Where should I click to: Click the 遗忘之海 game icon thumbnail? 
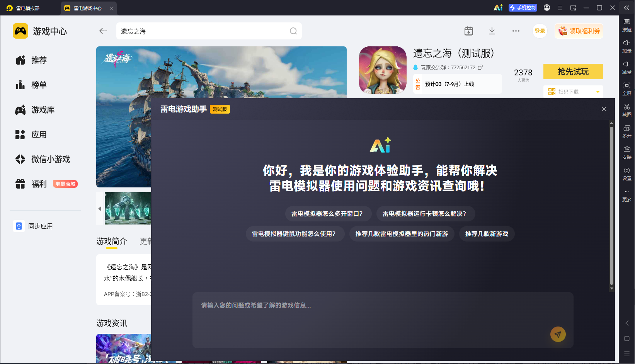click(383, 70)
